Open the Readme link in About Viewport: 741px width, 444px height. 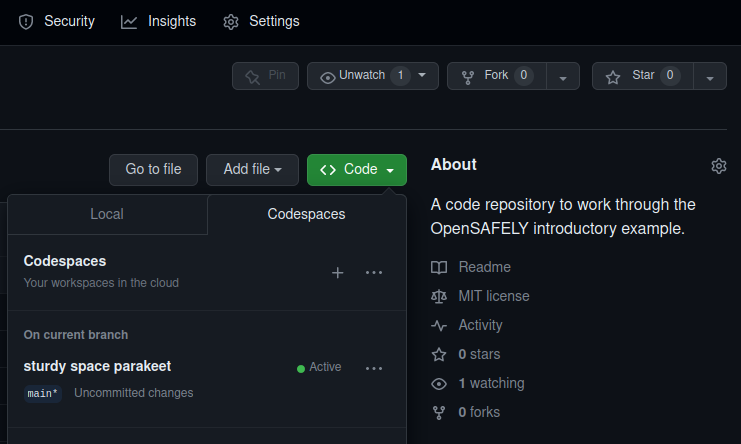[x=484, y=267]
